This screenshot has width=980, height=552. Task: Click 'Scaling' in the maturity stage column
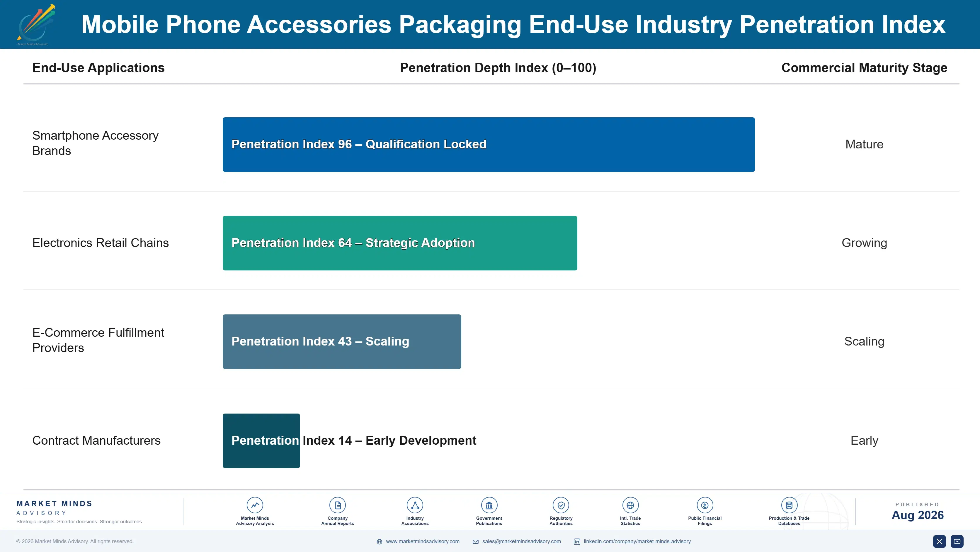pos(864,341)
